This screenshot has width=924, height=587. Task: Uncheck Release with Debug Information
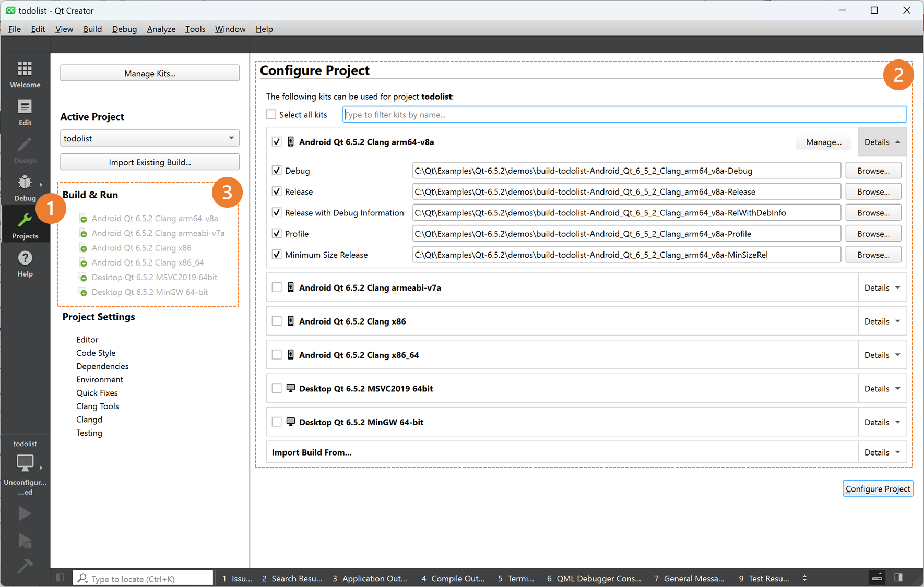[x=277, y=212]
